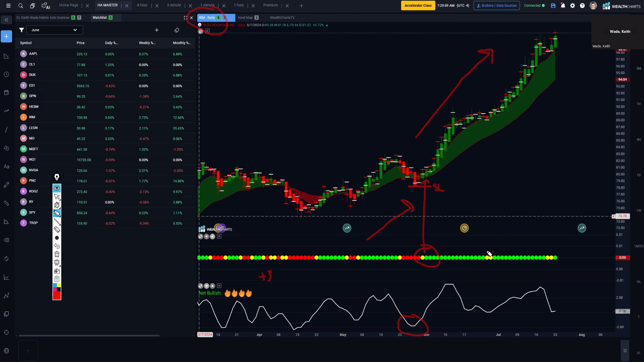Select the eraser tool in drawing palette

(57, 230)
